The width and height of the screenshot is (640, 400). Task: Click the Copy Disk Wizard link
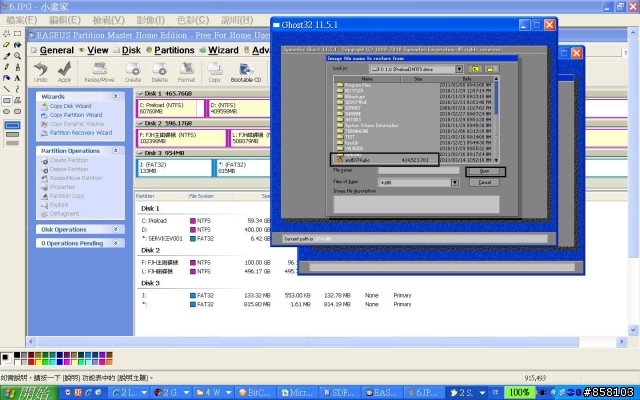(x=70, y=106)
